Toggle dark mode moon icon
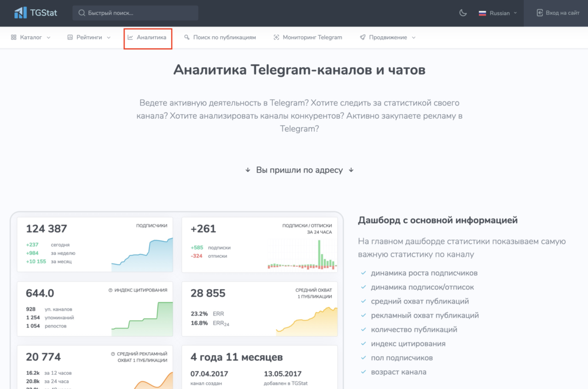Viewport: 588px width, 389px height. pos(463,13)
